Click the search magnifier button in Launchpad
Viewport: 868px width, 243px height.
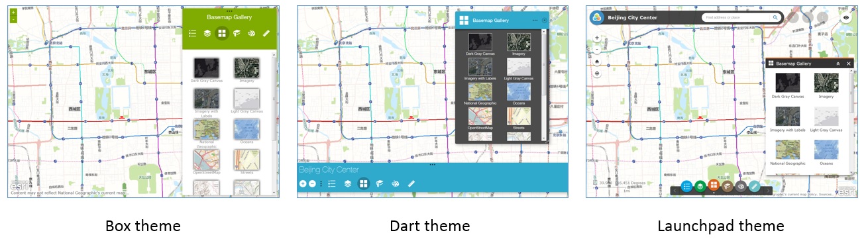click(775, 17)
